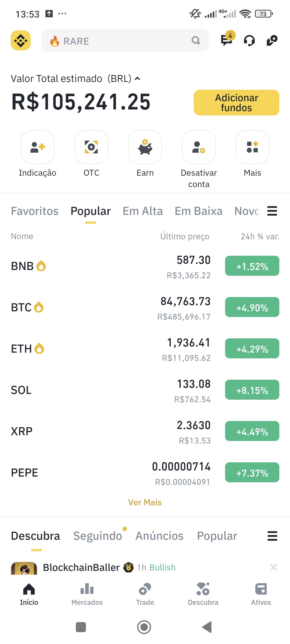The image size is (290, 644).
Task: Go to Ativos in bottom navigation
Action: click(261, 595)
